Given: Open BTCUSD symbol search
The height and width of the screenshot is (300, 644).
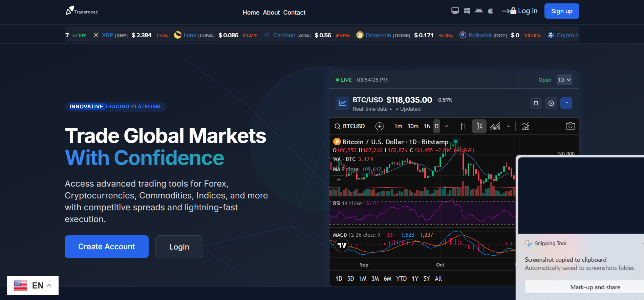Looking at the screenshot, I should click(x=350, y=126).
